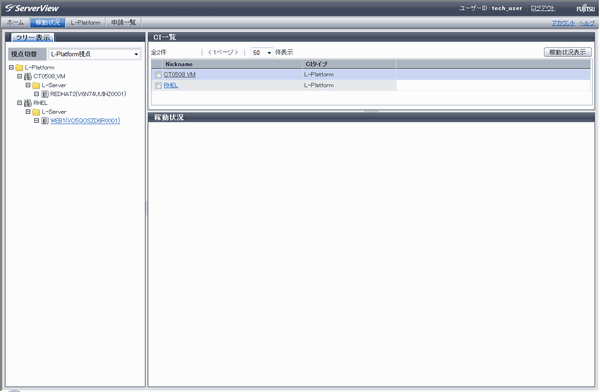600x392 pixels.
Task: Click the REDHAT2 server icon
Action: [x=45, y=94]
